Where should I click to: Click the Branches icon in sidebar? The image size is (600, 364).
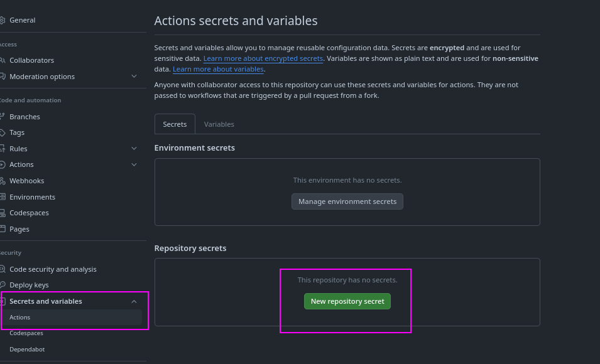click(2, 117)
